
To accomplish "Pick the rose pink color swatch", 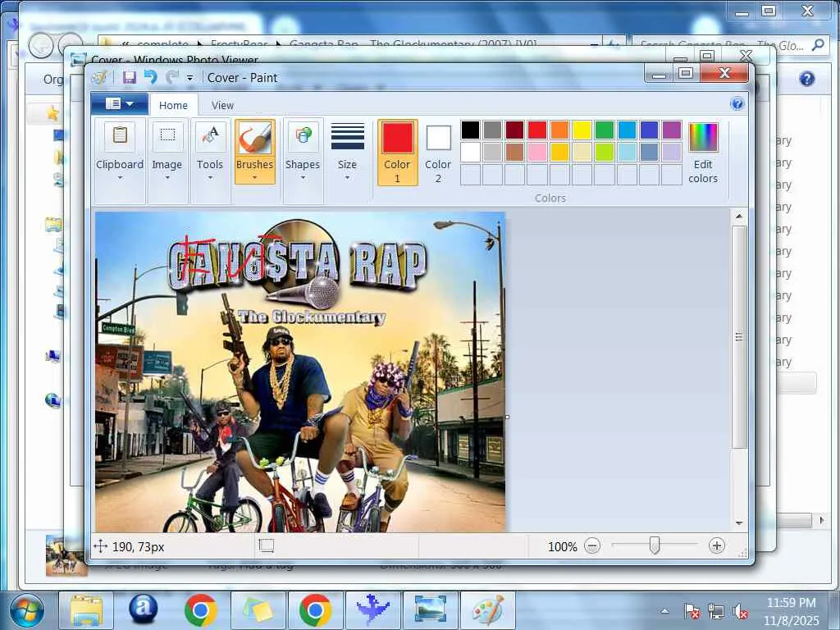I will tap(537, 152).
